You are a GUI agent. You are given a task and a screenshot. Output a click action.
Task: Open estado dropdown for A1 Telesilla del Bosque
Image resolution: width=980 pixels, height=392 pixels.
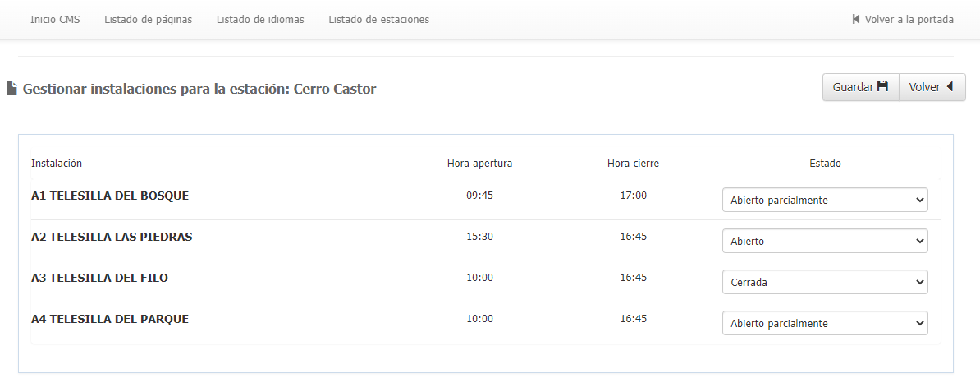[825, 201]
